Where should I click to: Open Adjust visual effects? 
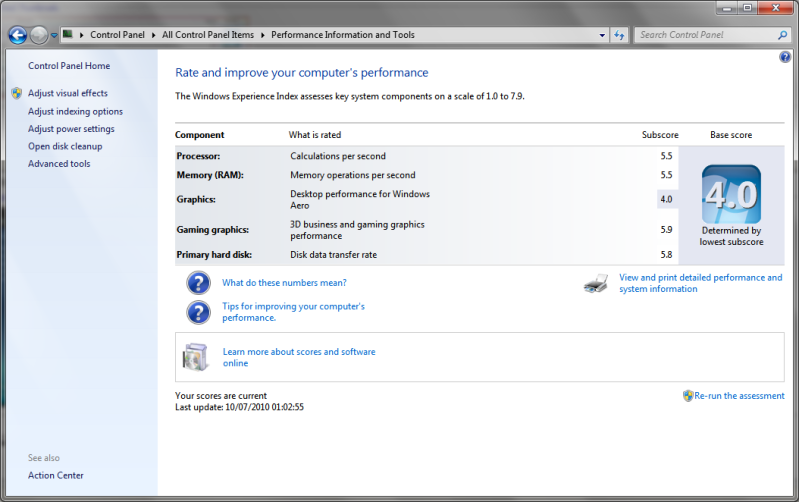(68, 93)
